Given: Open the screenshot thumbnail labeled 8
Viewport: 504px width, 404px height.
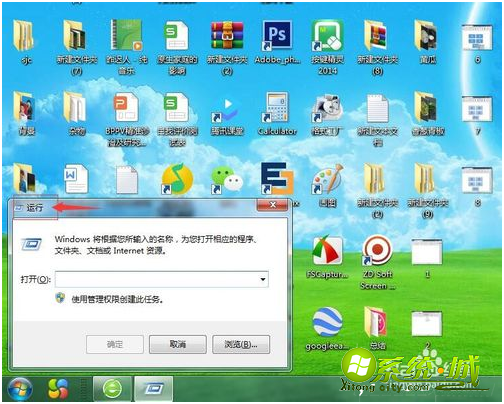Looking at the screenshot, I should click(x=477, y=181).
